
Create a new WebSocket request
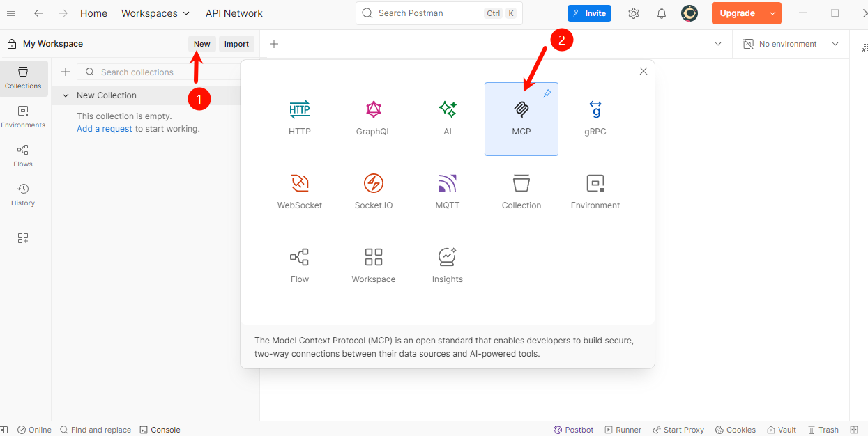point(300,192)
